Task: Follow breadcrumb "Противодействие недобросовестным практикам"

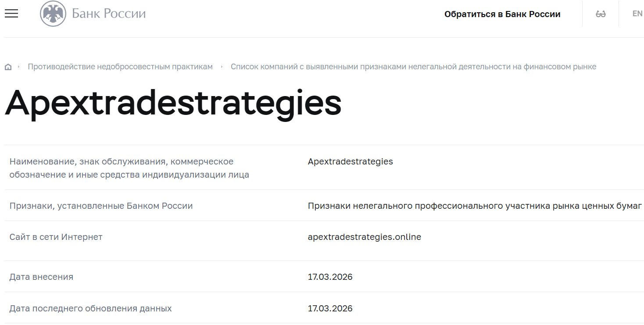Action: coord(120,66)
